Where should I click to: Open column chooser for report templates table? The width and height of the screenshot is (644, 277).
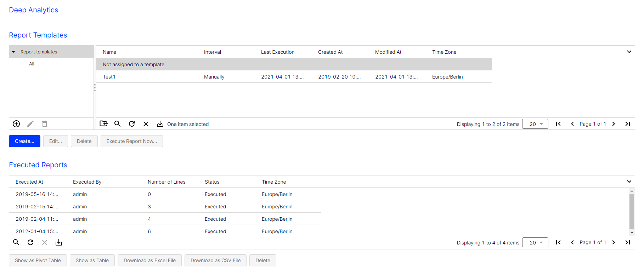pyautogui.click(x=629, y=52)
